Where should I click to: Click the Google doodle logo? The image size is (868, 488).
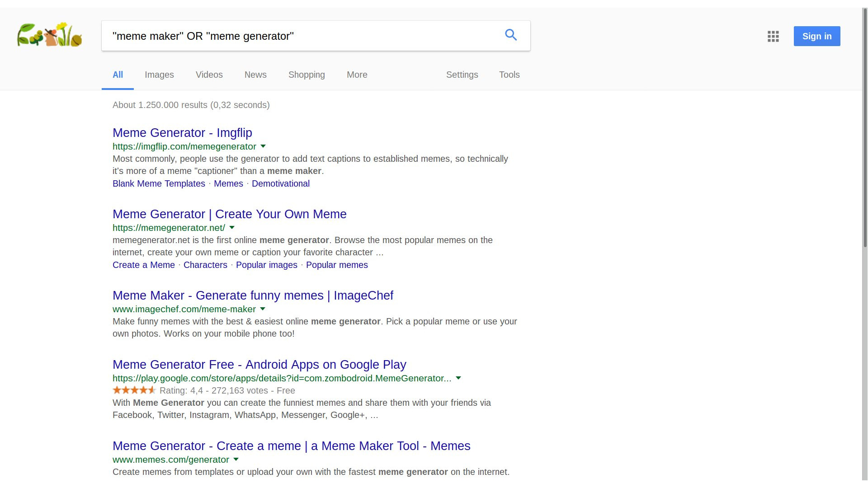[50, 35]
